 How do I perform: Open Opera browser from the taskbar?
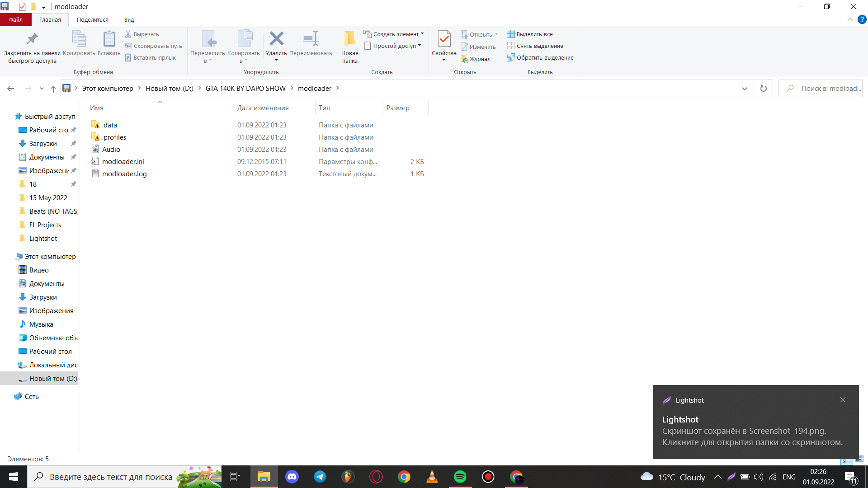376,477
